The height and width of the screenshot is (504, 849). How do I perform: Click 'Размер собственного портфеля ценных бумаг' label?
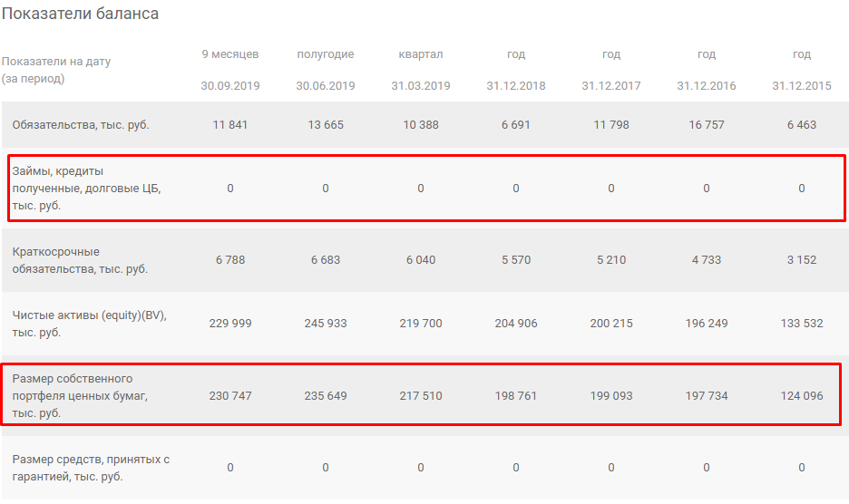tap(80, 396)
